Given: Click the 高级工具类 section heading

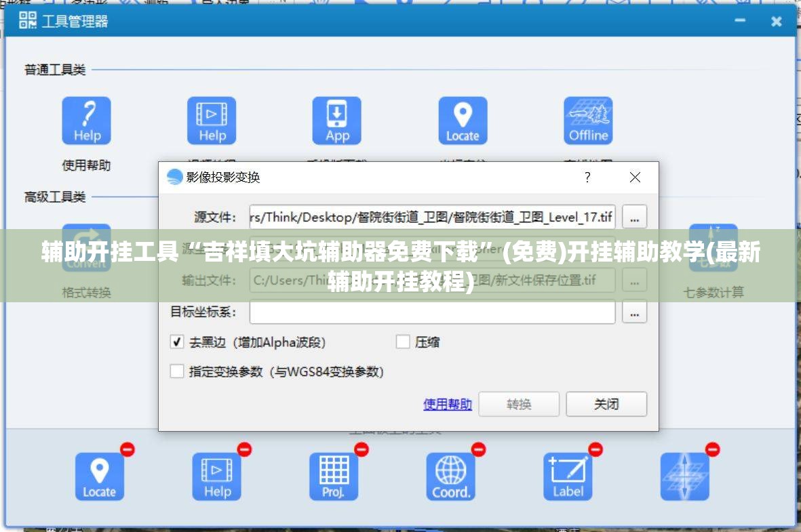Looking at the screenshot, I should 55,197.
